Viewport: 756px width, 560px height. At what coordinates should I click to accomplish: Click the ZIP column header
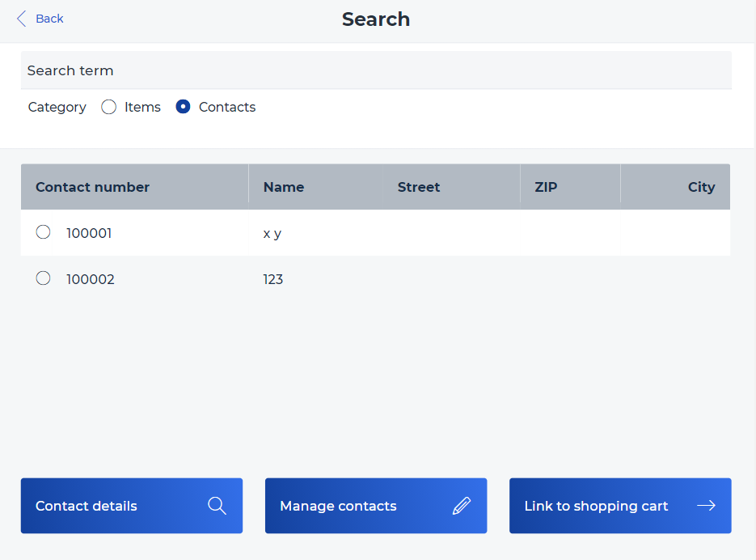click(x=546, y=187)
